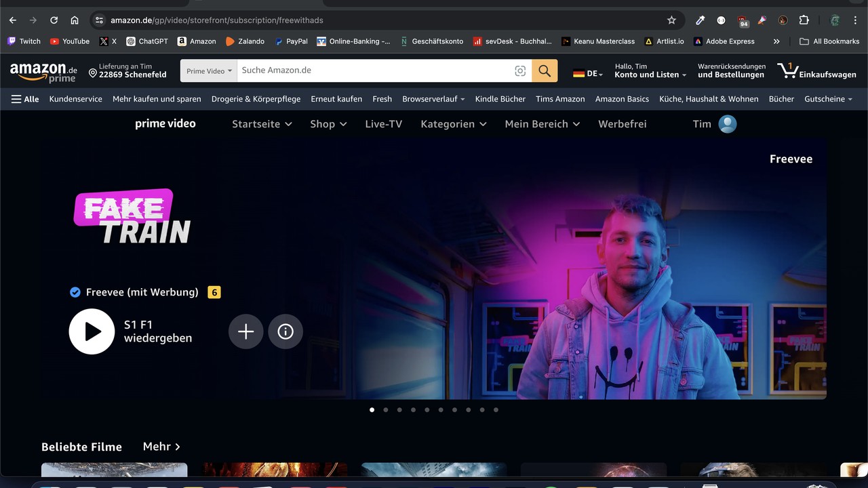This screenshot has width=868, height=488.
Task: Open the eyedropper color picker extension
Action: 701,20
